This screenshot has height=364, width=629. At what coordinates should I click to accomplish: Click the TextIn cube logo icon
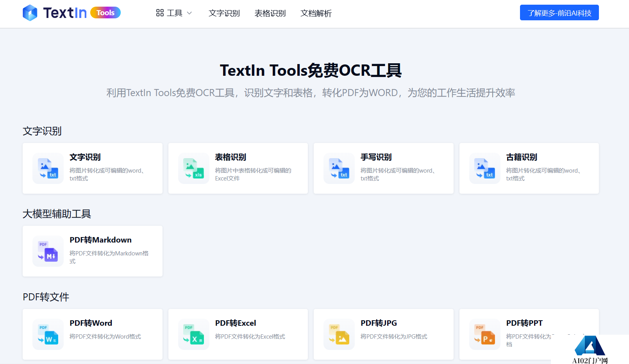(x=30, y=13)
